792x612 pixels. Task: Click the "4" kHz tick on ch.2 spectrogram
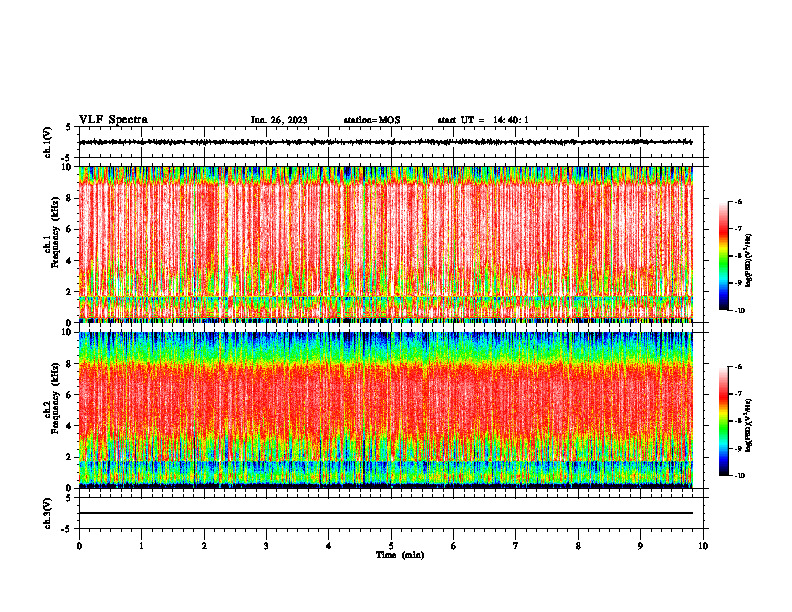pos(70,427)
